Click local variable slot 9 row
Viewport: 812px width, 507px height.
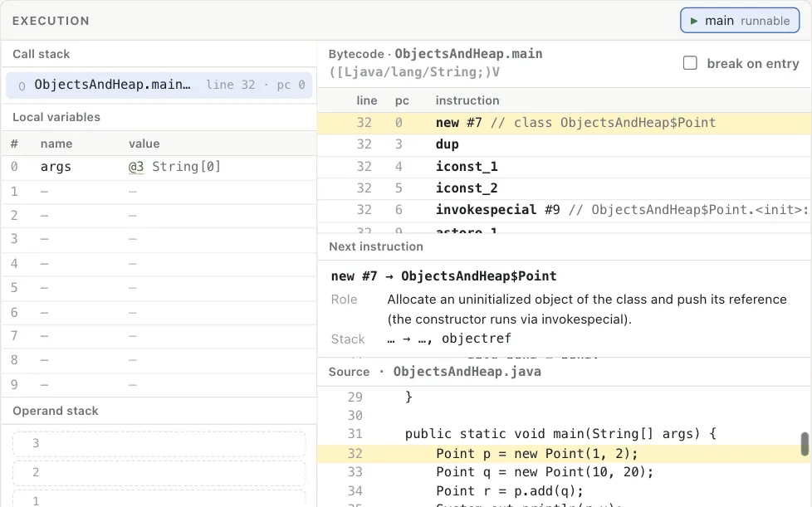coord(159,384)
